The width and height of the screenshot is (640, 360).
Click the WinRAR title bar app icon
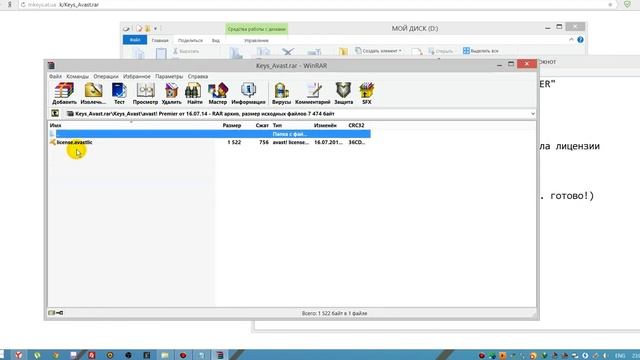coord(51,65)
